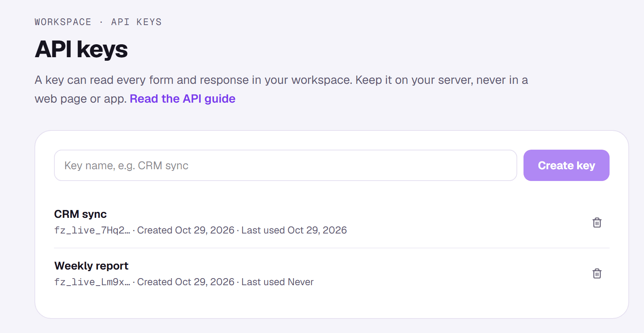Select the CRM sync key name

[80, 214]
